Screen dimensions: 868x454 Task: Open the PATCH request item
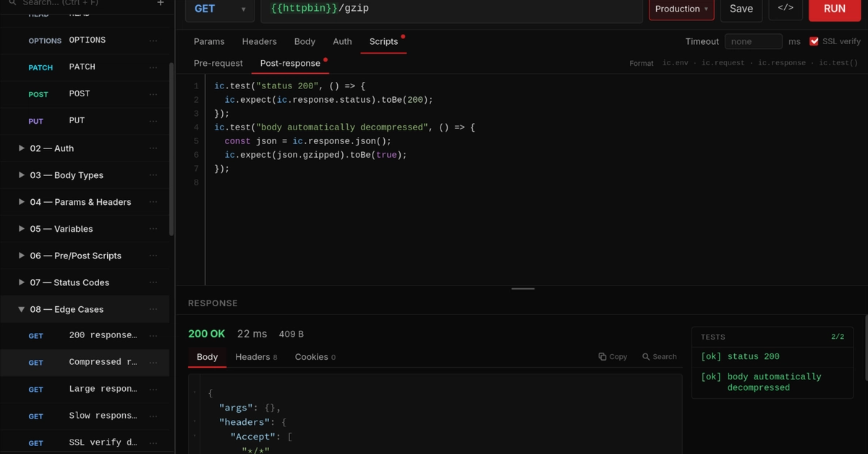pos(85,67)
